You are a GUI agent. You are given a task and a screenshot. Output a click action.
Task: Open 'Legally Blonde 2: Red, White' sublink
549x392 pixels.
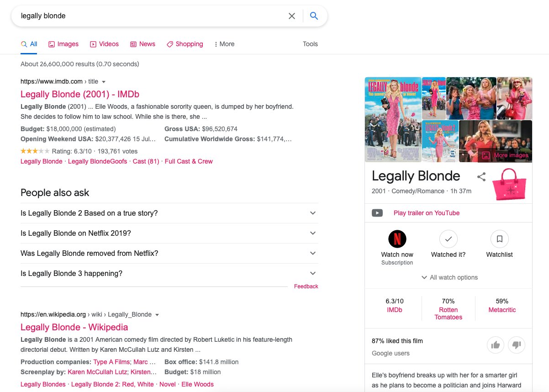pos(112,384)
